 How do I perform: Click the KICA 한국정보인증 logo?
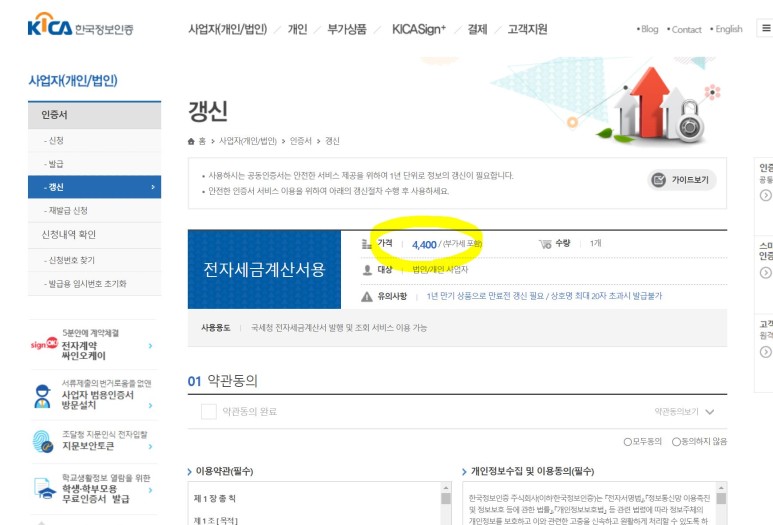click(80, 25)
